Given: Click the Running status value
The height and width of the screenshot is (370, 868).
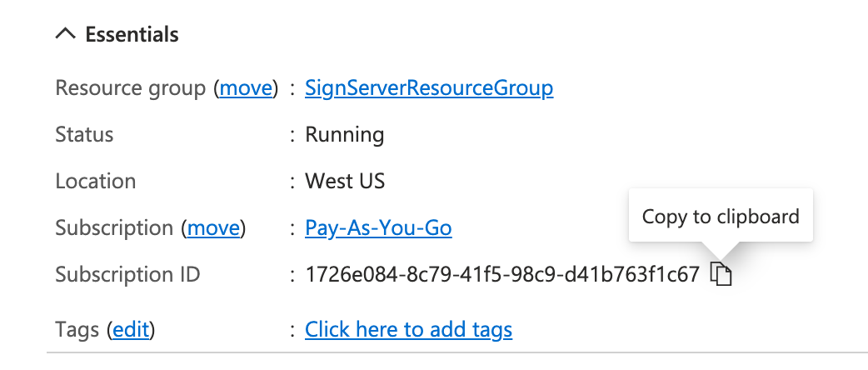Looking at the screenshot, I should [x=344, y=134].
